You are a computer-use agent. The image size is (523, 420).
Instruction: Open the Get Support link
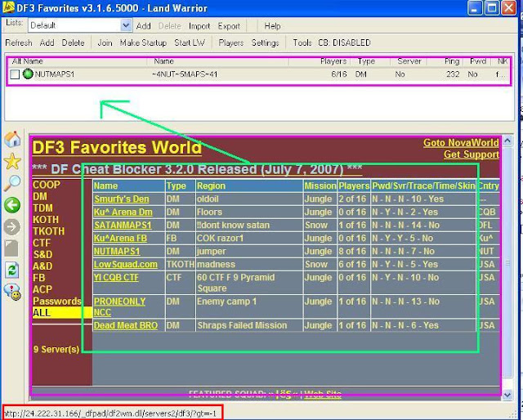click(x=472, y=154)
